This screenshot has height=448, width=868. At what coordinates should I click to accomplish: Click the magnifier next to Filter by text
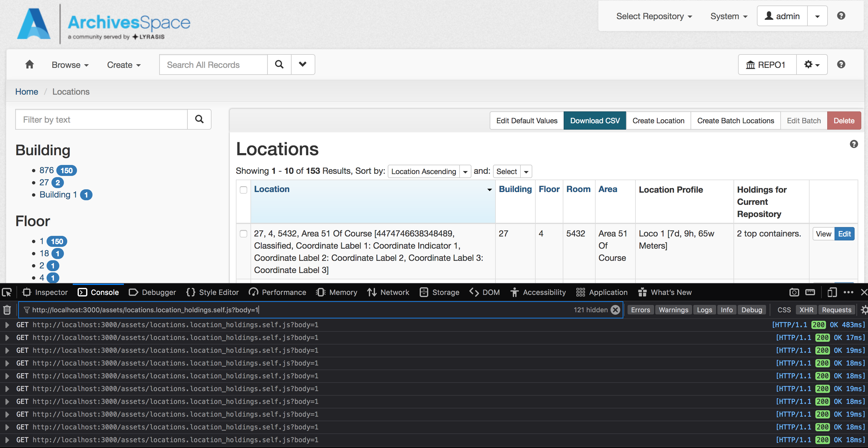point(199,119)
